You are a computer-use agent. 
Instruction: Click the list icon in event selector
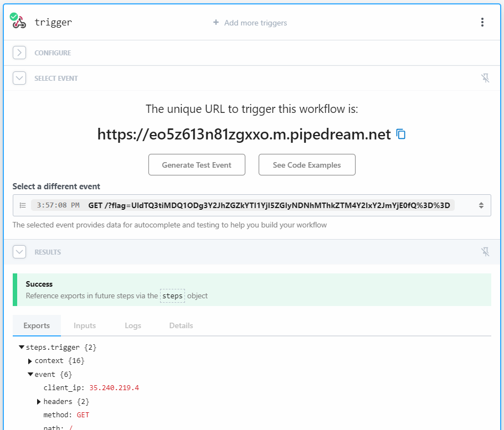pyautogui.click(x=23, y=205)
